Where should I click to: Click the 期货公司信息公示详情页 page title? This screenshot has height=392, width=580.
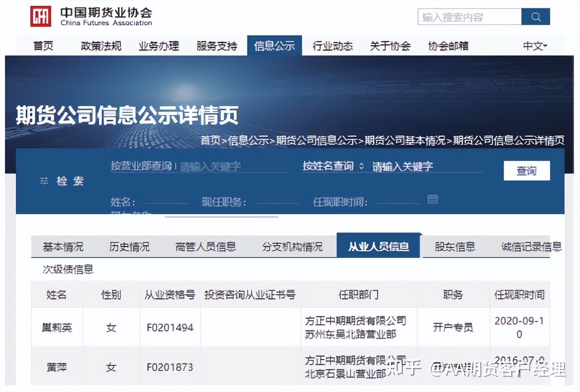[x=127, y=115]
